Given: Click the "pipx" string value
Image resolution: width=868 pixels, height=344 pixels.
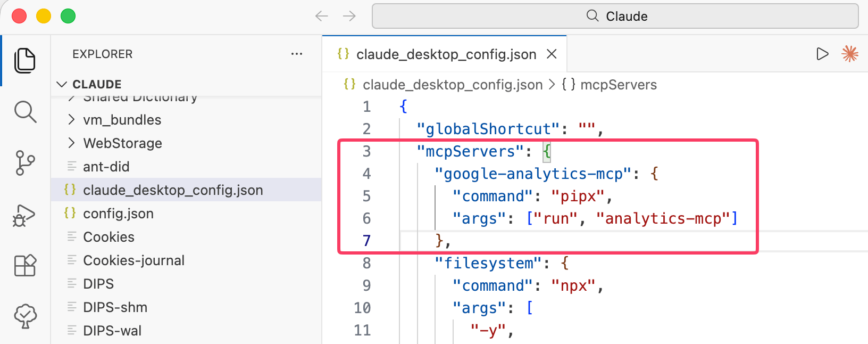Looking at the screenshot, I should [578, 196].
